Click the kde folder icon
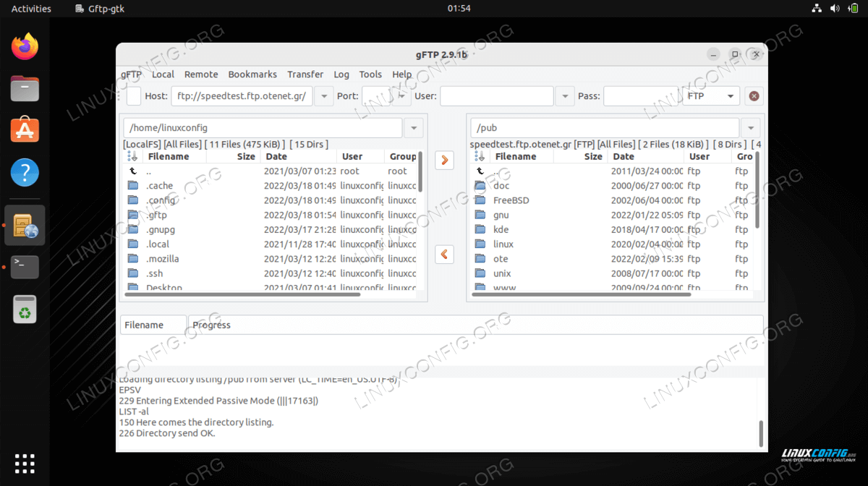 [480, 229]
